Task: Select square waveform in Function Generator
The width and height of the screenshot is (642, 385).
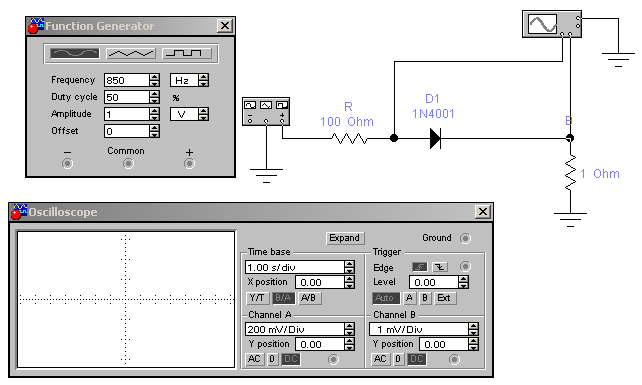Action: (187, 53)
